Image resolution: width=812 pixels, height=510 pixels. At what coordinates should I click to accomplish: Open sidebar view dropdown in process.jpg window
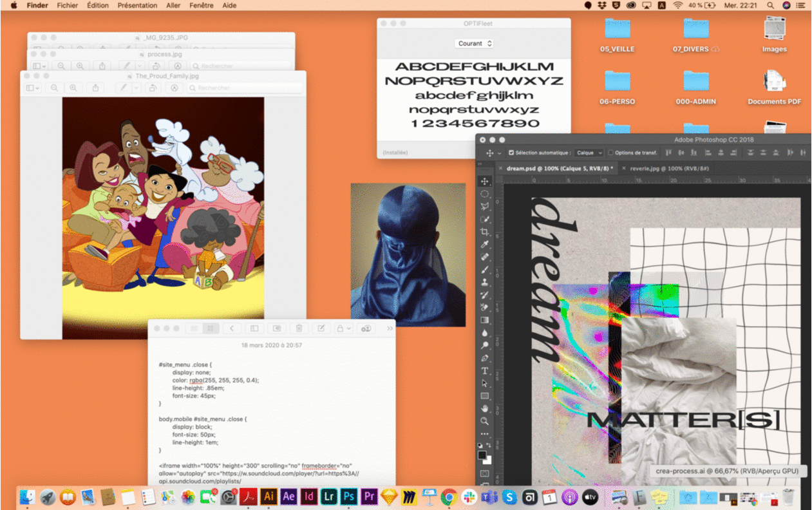39,66
